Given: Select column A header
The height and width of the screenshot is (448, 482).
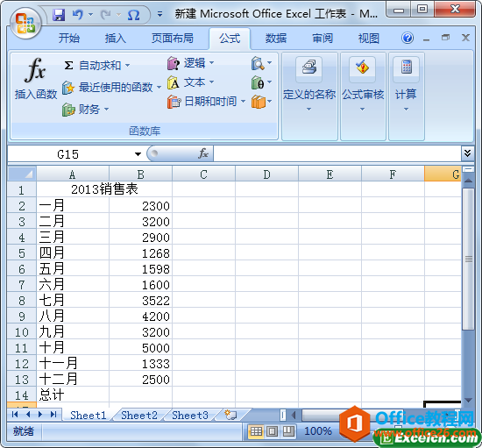Looking at the screenshot, I should pos(73,174).
